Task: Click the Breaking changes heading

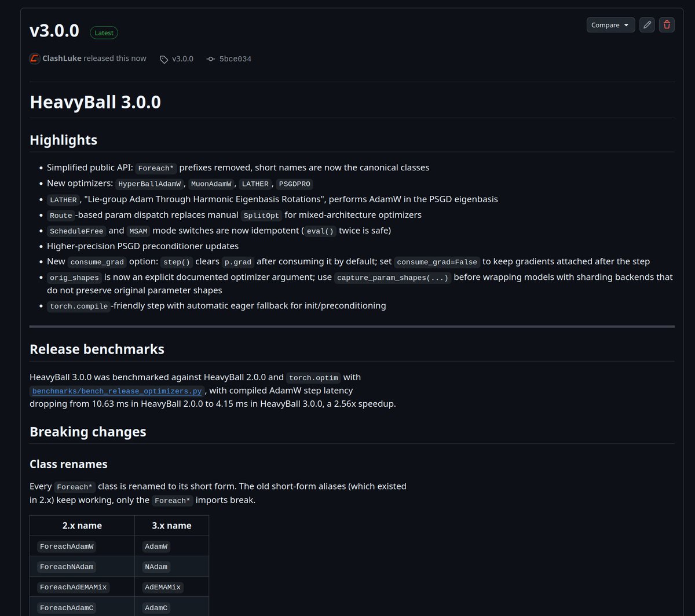Action: click(87, 432)
